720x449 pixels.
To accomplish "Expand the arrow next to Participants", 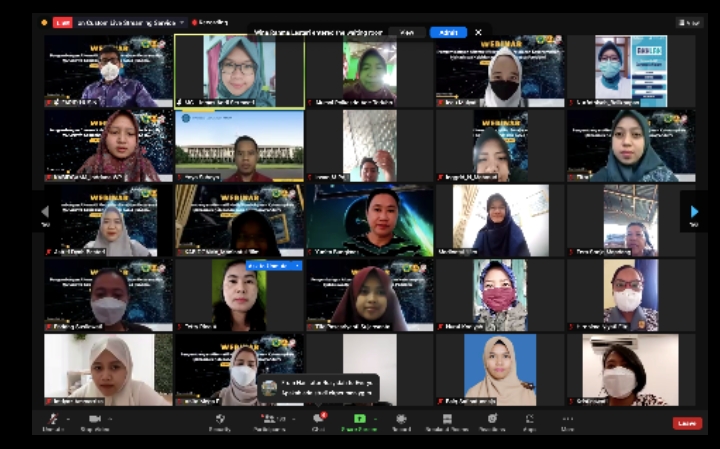I will (294, 419).
